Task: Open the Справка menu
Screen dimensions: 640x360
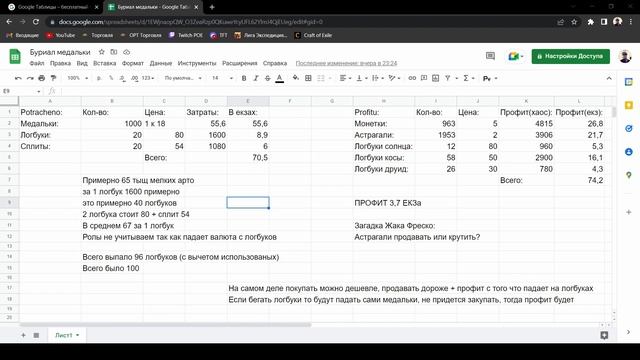Action: point(275,63)
